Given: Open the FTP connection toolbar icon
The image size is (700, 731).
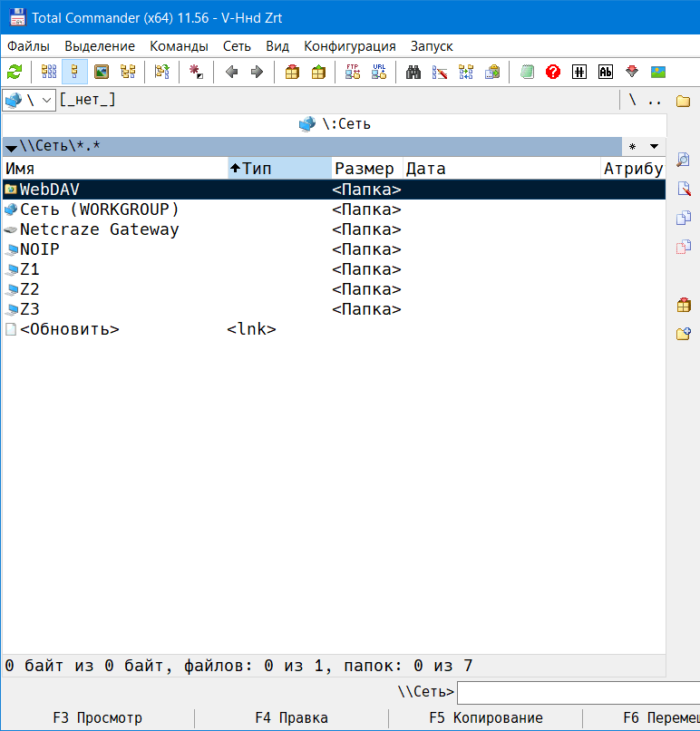Looking at the screenshot, I should 353,72.
